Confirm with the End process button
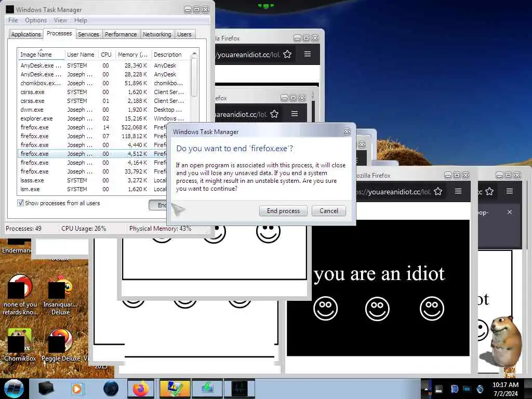Image resolution: width=532 pixels, height=399 pixels. pyautogui.click(x=283, y=211)
